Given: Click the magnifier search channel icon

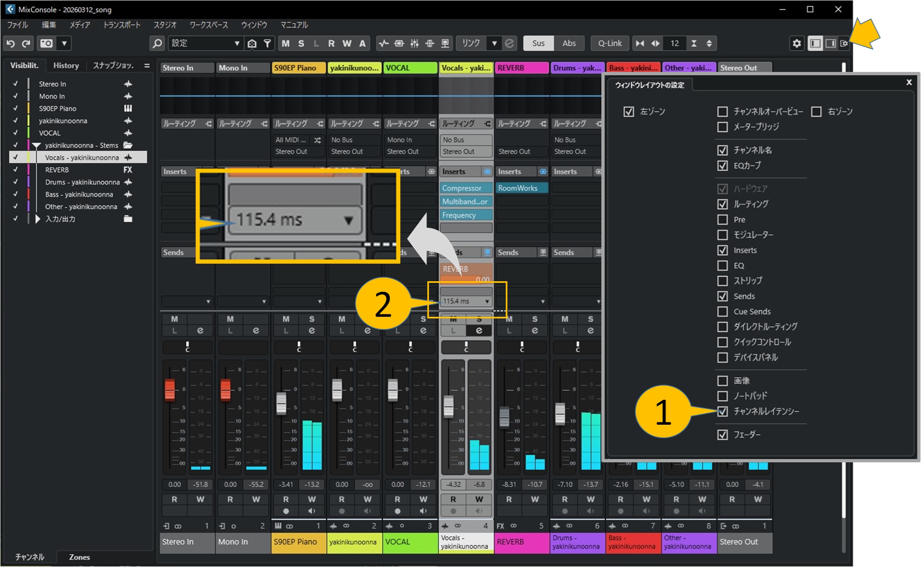Looking at the screenshot, I should point(157,43).
